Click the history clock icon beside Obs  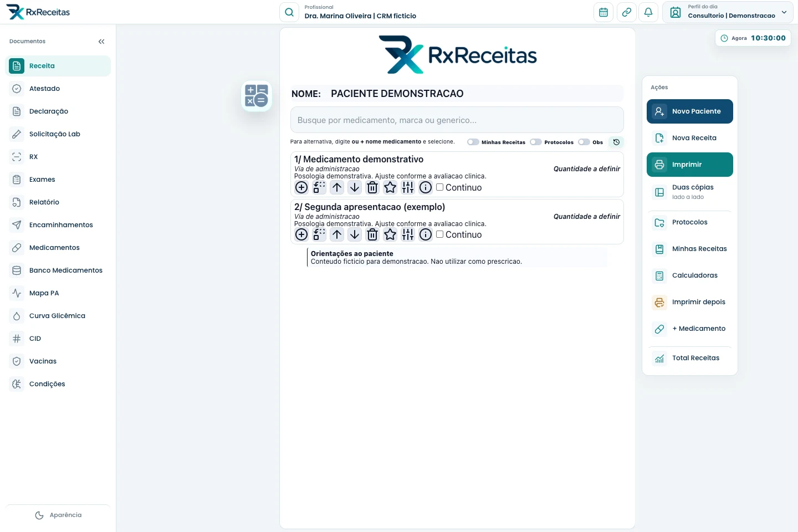[x=616, y=142]
